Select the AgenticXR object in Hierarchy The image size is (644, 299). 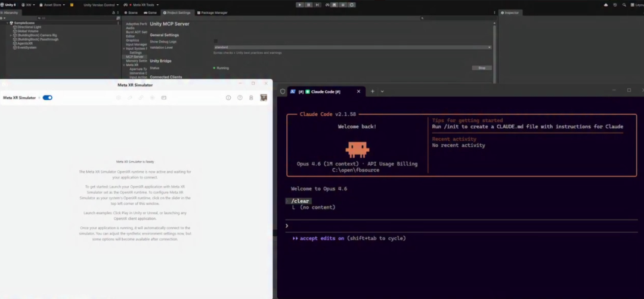pyautogui.click(x=24, y=44)
